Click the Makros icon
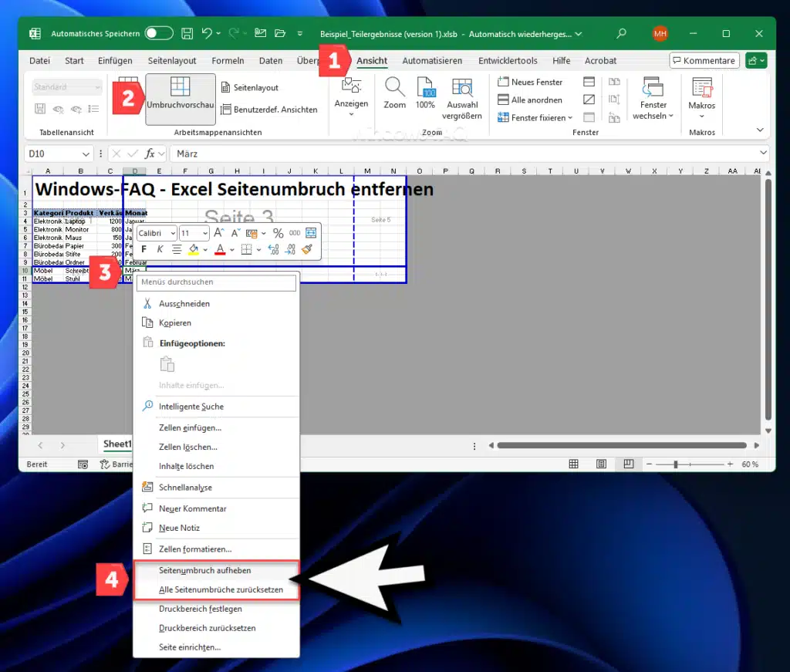The image size is (790, 672). pyautogui.click(x=701, y=94)
